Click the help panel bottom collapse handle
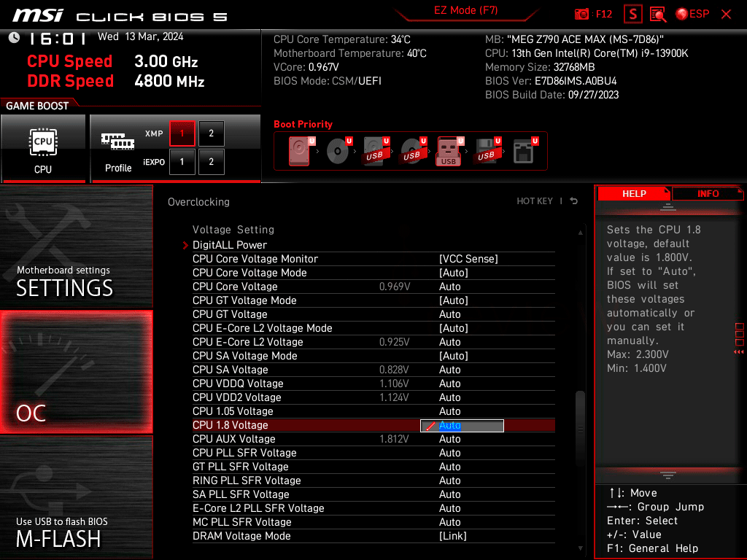This screenshot has height=560, width=747. click(x=668, y=475)
